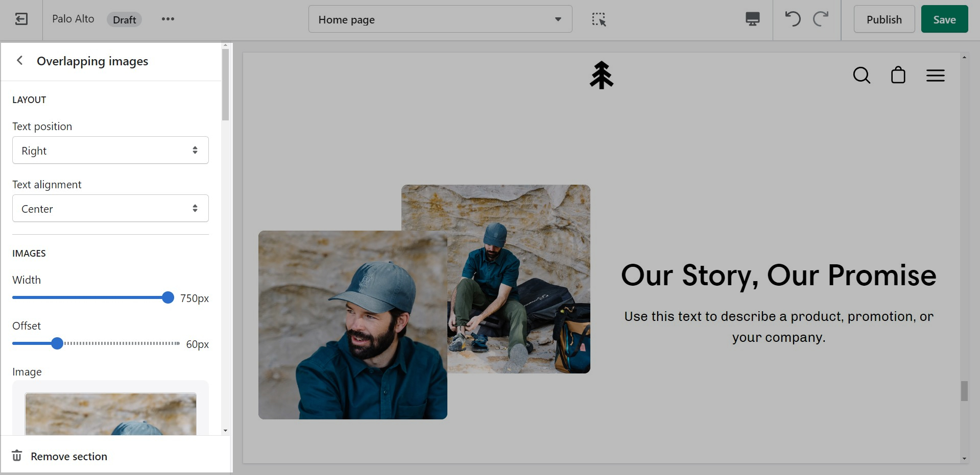Click the search icon in store preview

[x=862, y=76]
